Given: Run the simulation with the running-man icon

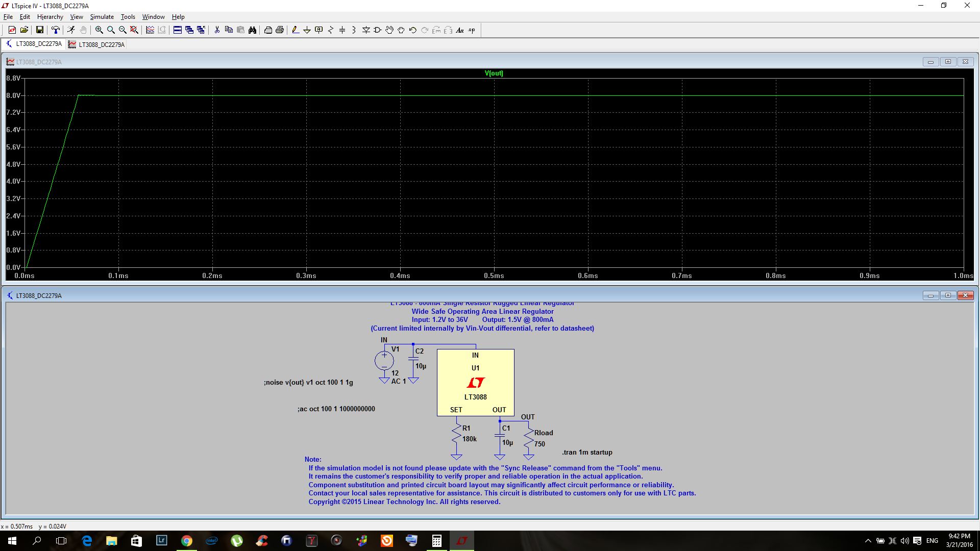Looking at the screenshot, I should click(71, 30).
